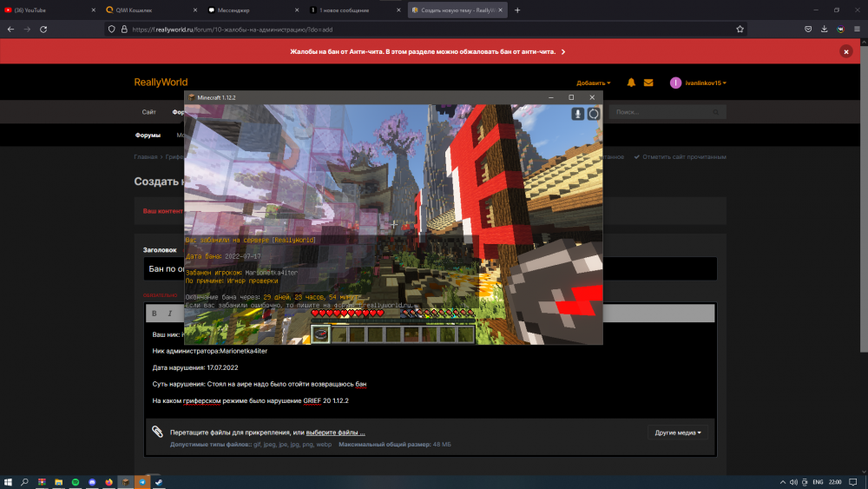Viewport: 868px width, 489px height.
Task: Click the выберите файлы link
Action: (x=335, y=433)
